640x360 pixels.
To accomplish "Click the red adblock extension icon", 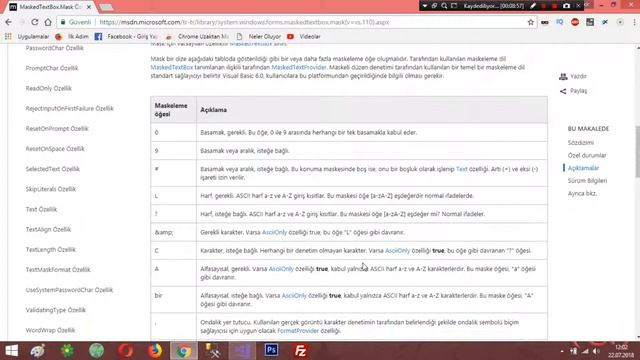I will point(575,22).
